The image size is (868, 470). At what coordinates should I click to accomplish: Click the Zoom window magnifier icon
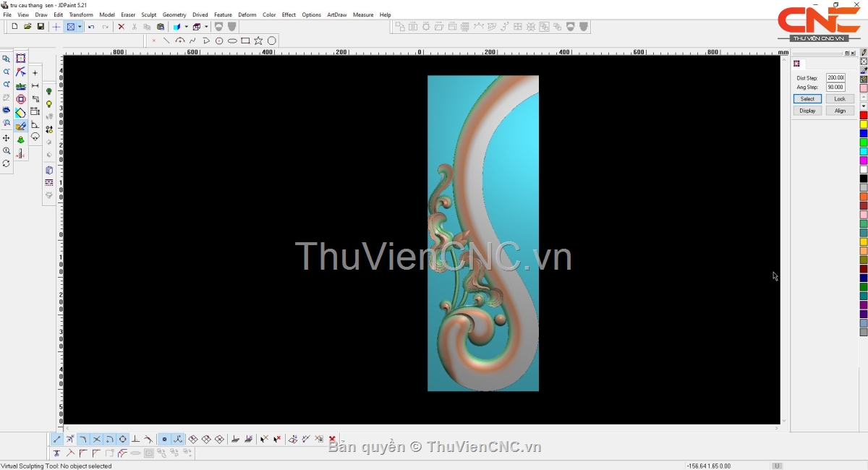[x=7, y=59]
